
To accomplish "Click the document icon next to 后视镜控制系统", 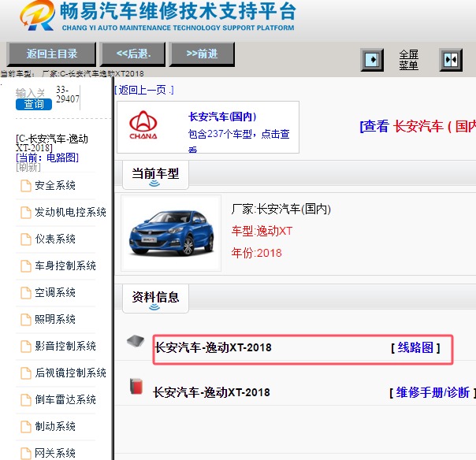I will pos(26,373).
